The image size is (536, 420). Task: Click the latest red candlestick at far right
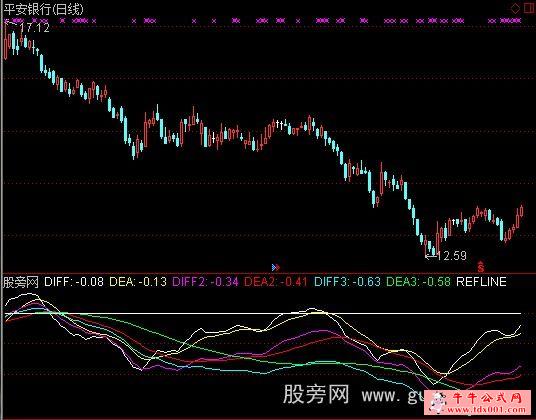[x=522, y=211]
